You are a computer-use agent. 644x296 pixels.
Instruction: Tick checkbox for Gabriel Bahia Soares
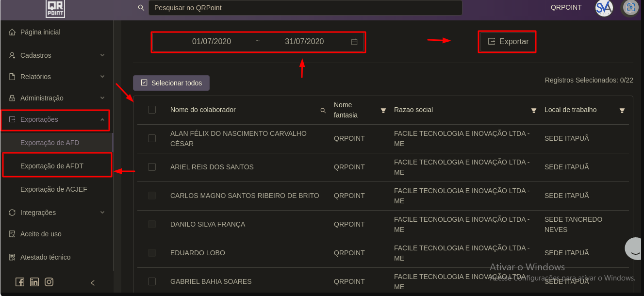click(152, 281)
